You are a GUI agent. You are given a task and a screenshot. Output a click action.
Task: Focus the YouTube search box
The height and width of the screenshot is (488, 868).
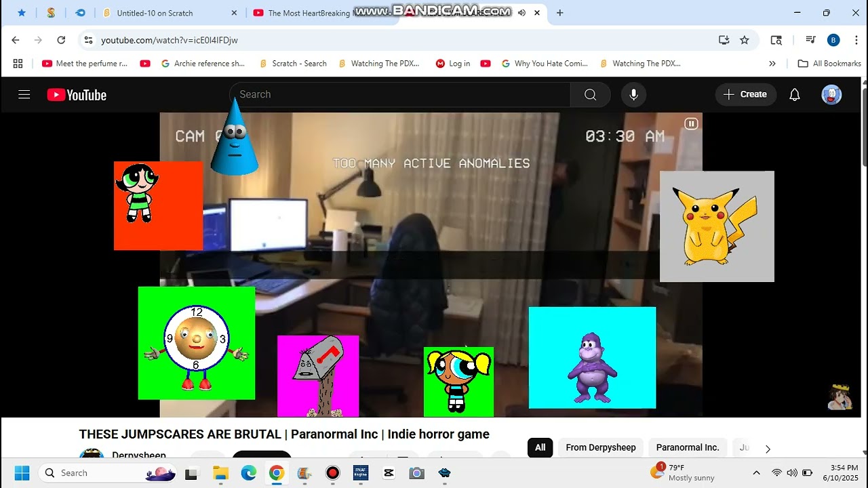(400, 95)
